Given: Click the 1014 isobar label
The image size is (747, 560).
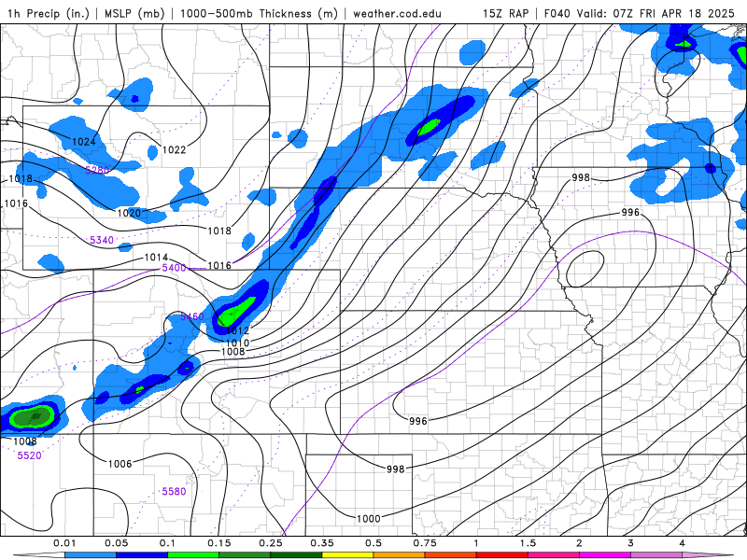Looking at the screenshot, I should point(156,258).
